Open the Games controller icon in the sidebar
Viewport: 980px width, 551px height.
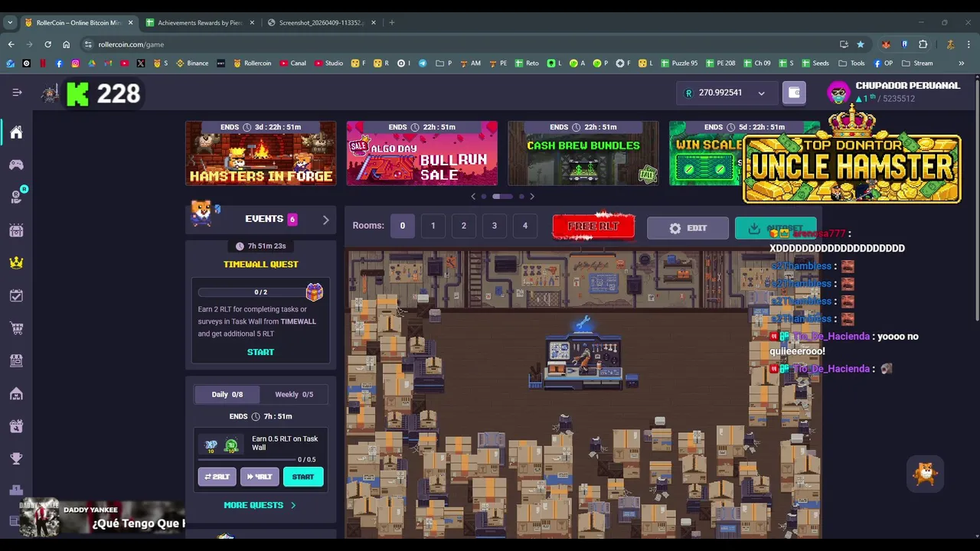click(x=16, y=165)
